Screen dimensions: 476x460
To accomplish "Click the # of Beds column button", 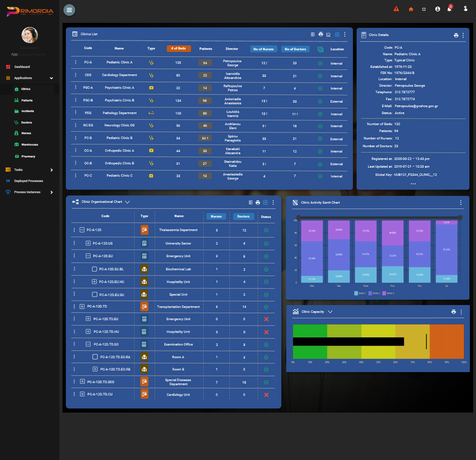I will click(x=178, y=49).
